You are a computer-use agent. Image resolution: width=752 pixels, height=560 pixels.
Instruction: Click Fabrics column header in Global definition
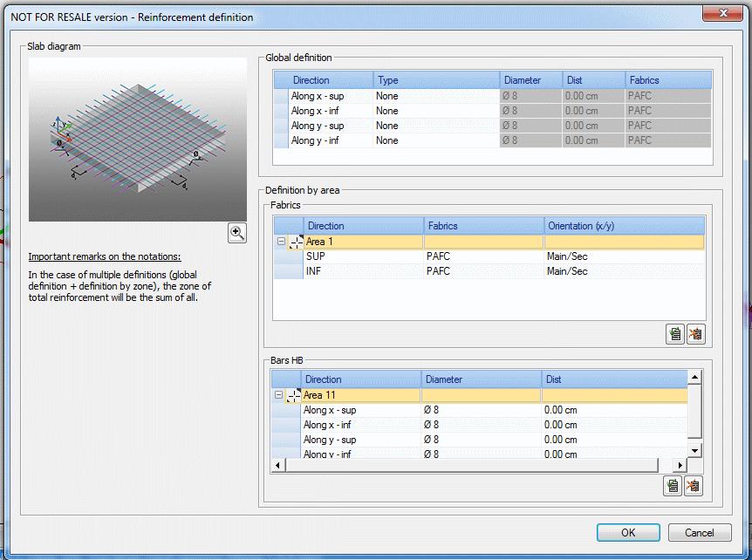[668, 80]
